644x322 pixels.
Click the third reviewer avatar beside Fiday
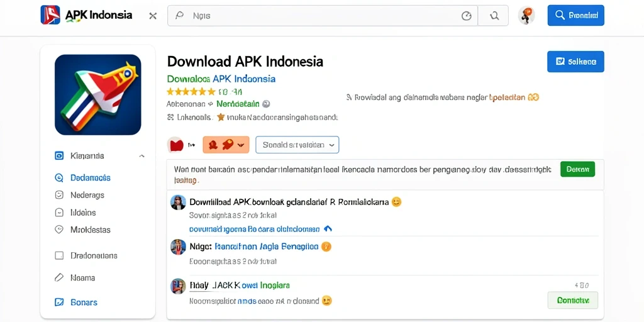point(178,286)
